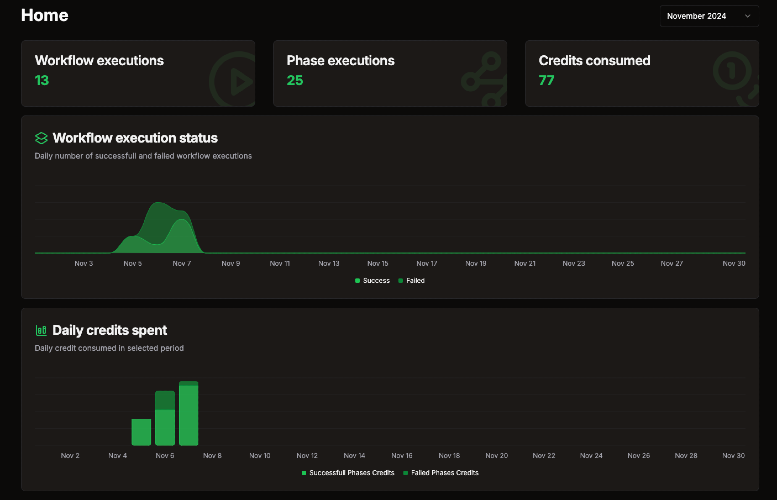Click the coin icon in Credits consumed card
Screen dimensions: 777x500
pyautogui.click(x=736, y=78)
